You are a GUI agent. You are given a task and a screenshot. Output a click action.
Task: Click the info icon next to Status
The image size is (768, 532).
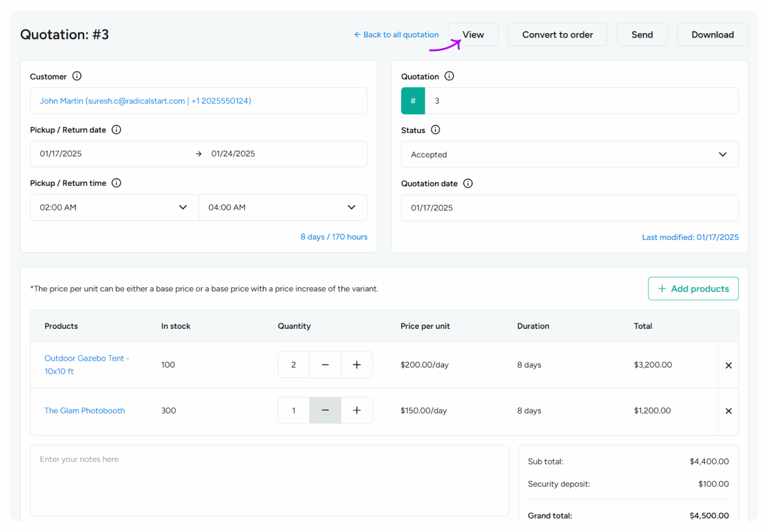[x=436, y=129]
